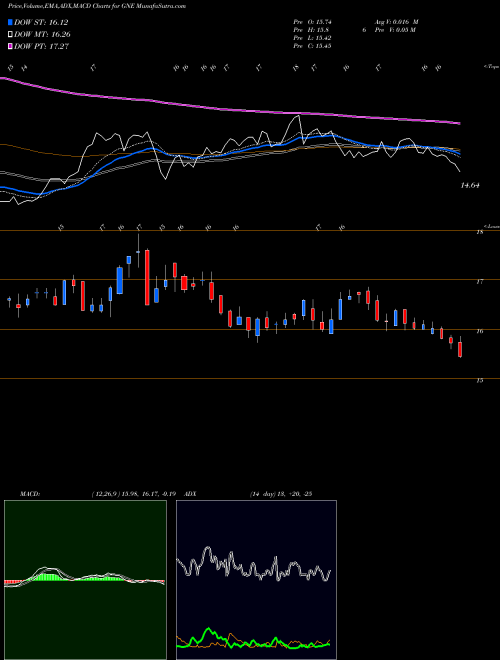The width and height of the screenshot is (500, 660).
Task: Click the white DOW MT legend swatch
Action: coord(10,35)
